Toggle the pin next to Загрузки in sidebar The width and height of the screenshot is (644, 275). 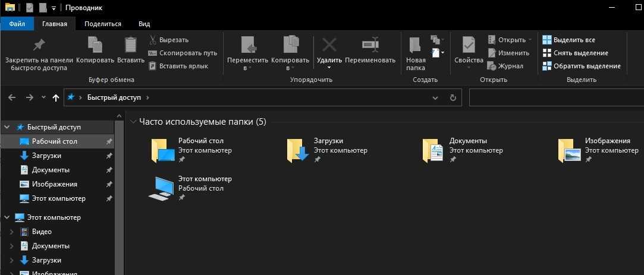pyautogui.click(x=109, y=156)
